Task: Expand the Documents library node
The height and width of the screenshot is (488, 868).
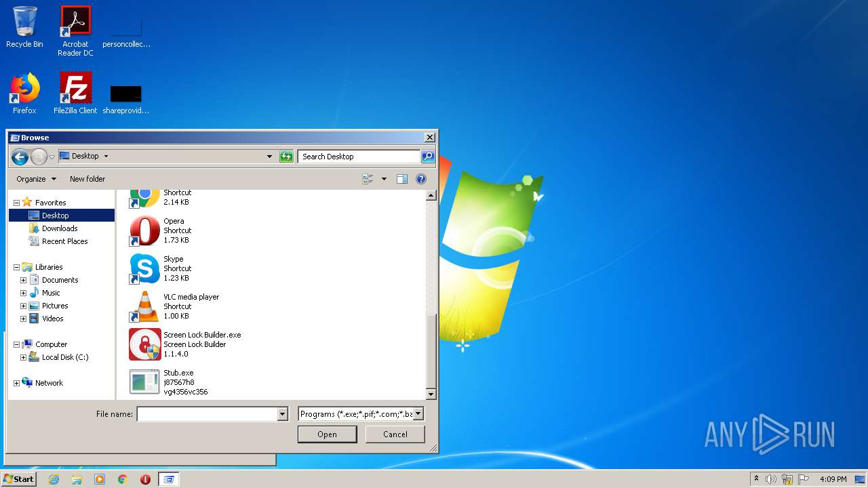Action: click(23, 280)
